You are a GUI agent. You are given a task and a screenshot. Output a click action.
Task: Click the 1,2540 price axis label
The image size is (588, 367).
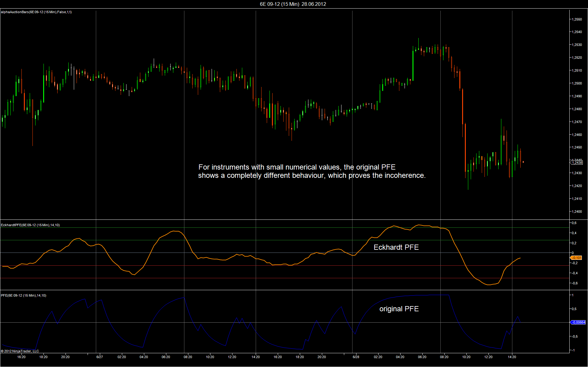(577, 32)
